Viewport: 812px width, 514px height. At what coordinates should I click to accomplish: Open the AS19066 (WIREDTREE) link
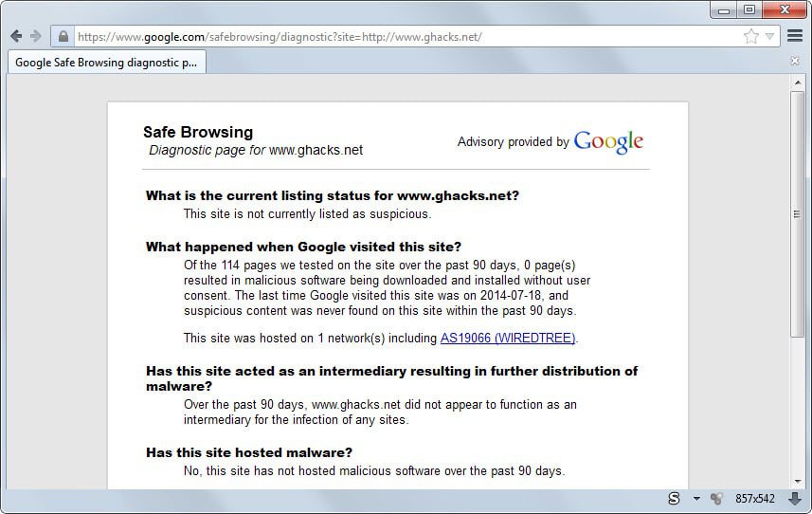pyautogui.click(x=509, y=338)
